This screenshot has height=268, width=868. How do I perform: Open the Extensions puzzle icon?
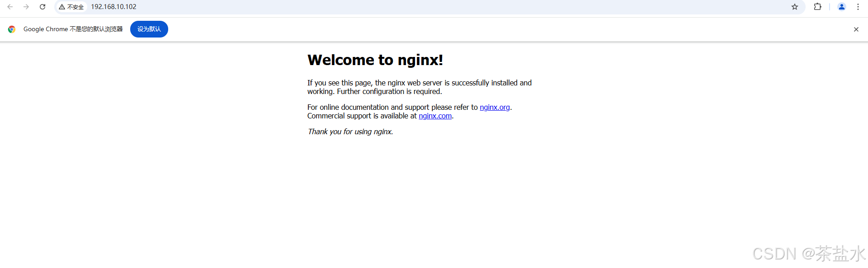click(817, 7)
